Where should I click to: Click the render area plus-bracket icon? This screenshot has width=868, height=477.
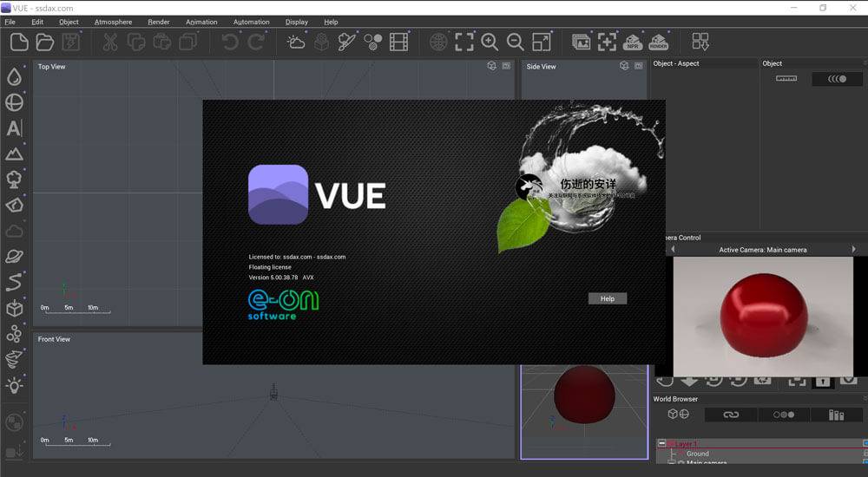(607, 42)
